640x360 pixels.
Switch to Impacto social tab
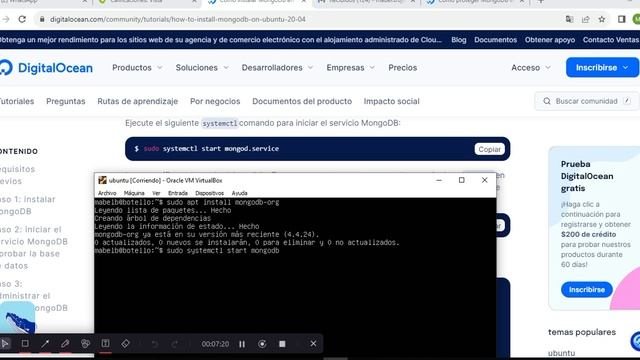391,101
